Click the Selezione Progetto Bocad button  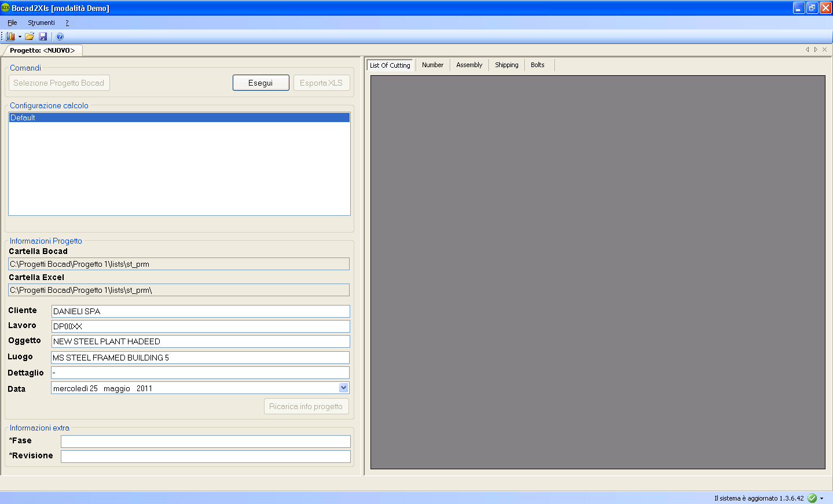pos(59,83)
